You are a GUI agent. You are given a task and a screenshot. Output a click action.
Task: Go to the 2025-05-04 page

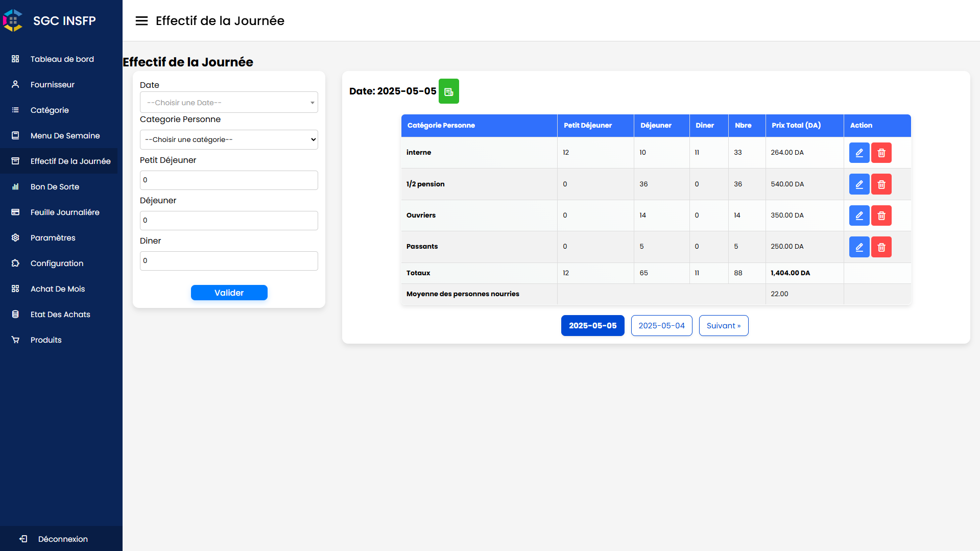[x=661, y=326]
